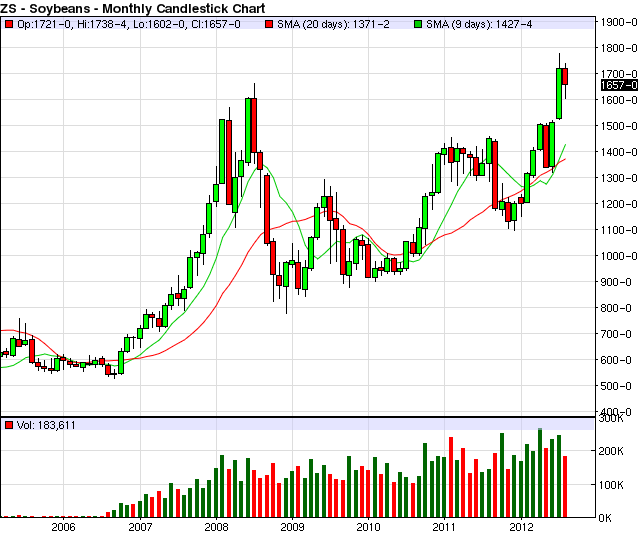
Task: Click the 2010 time axis label
Action: pyautogui.click(x=369, y=527)
